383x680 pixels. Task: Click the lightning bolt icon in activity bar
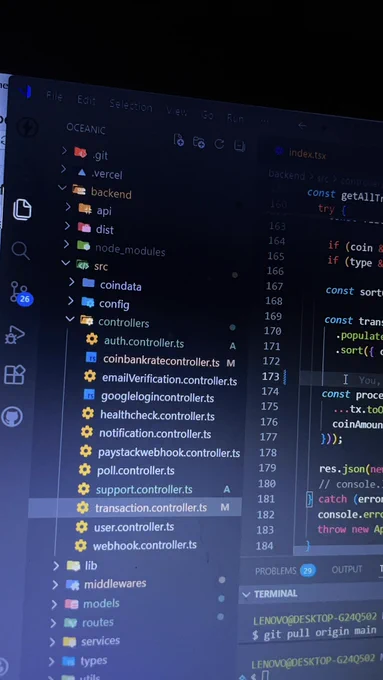pyautogui.click(x=27, y=128)
